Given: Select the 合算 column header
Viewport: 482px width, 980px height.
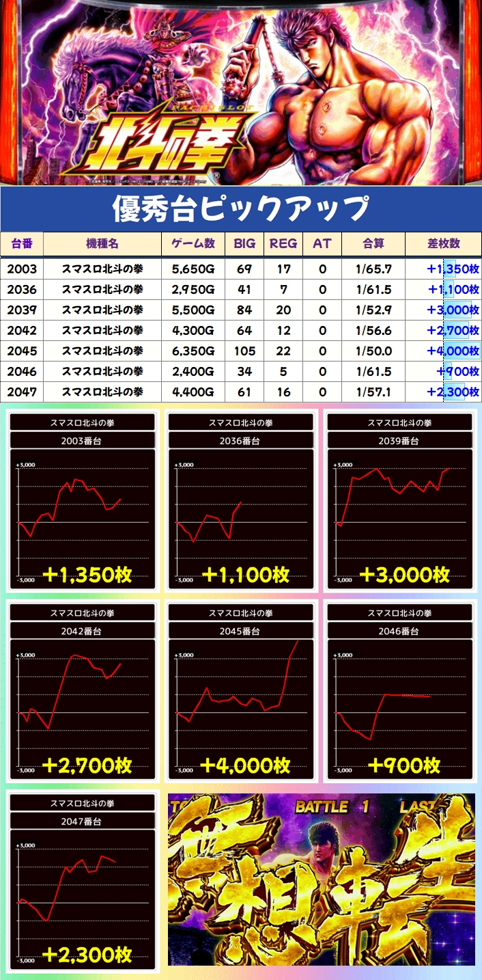Looking at the screenshot, I should (x=373, y=243).
